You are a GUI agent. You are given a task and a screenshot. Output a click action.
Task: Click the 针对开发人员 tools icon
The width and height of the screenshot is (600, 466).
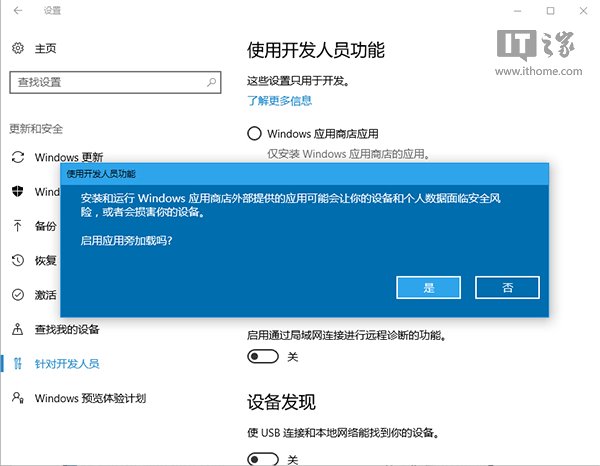click(18, 363)
